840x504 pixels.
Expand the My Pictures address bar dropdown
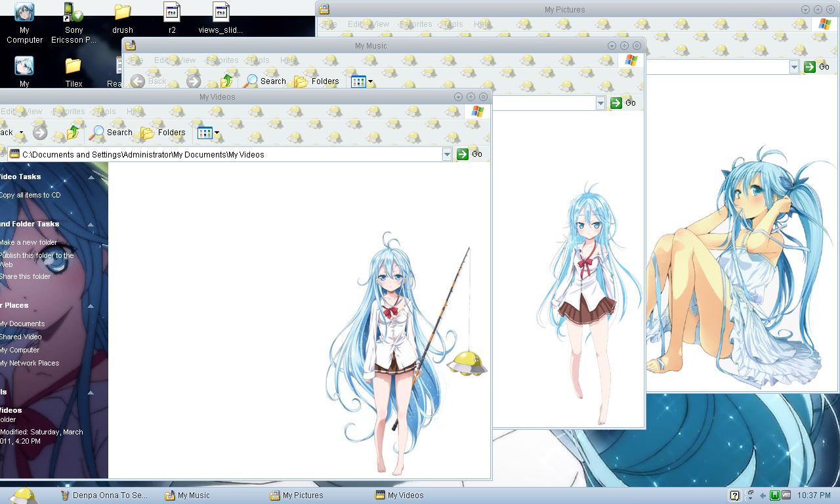[794, 67]
